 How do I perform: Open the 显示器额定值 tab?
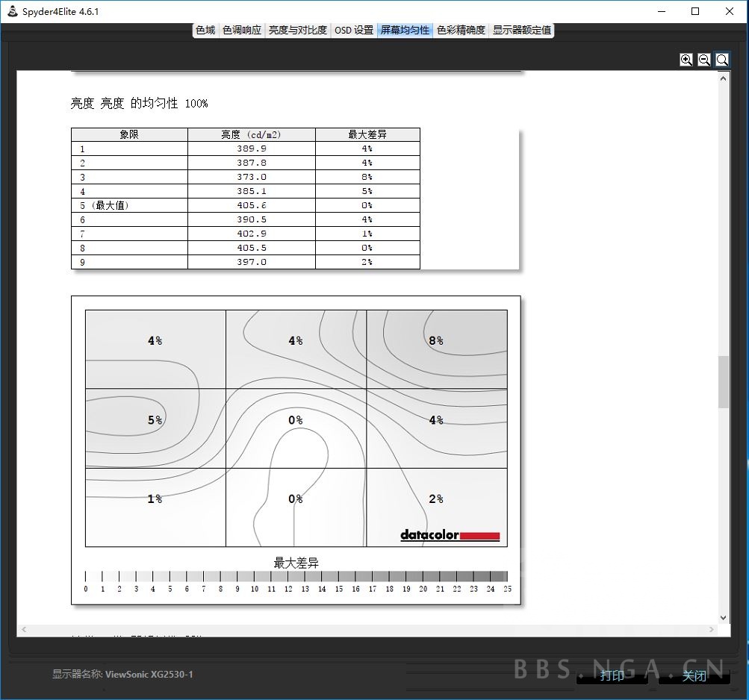(522, 30)
